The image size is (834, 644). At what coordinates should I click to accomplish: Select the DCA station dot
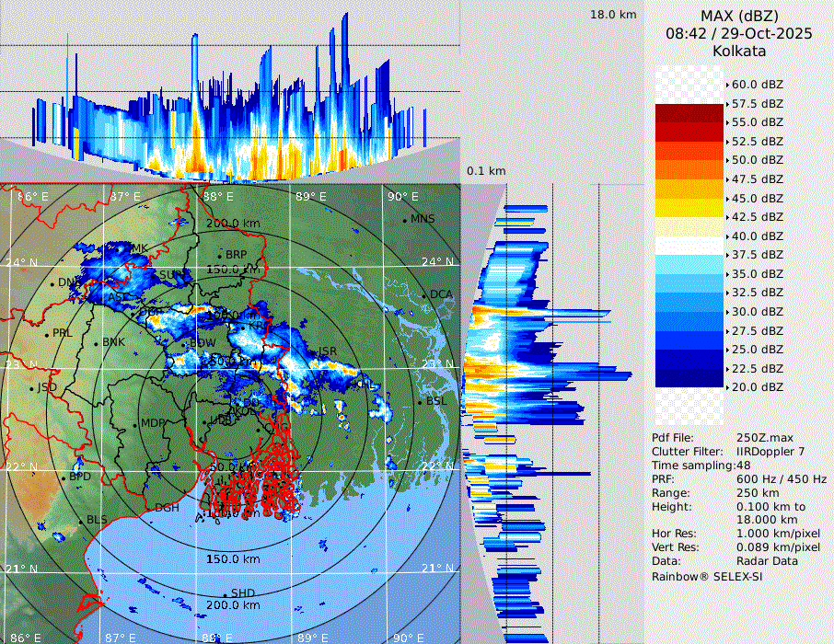[x=425, y=295]
